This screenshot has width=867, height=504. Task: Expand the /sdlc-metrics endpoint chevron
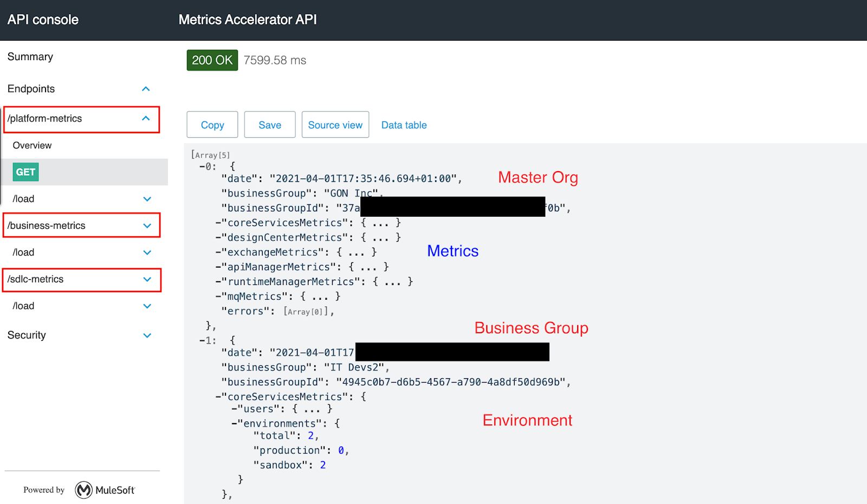pos(147,279)
